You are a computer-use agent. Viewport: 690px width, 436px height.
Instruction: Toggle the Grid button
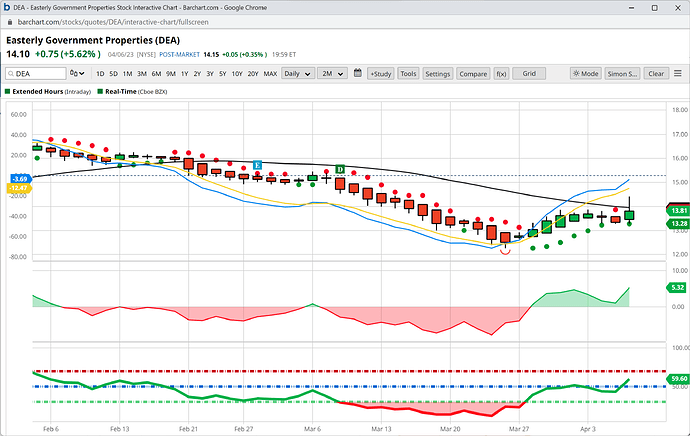coord(529,73)
